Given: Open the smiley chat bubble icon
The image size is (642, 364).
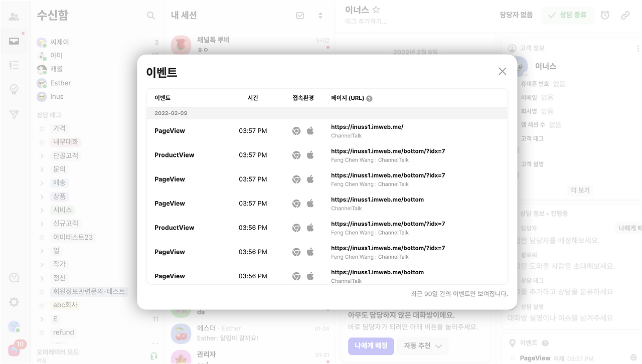Looking at the screenshot, I should click(x=14, y=278).
